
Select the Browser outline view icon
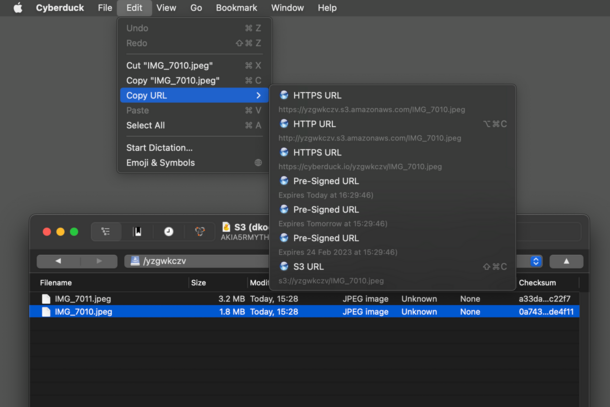tap(106, 231)
